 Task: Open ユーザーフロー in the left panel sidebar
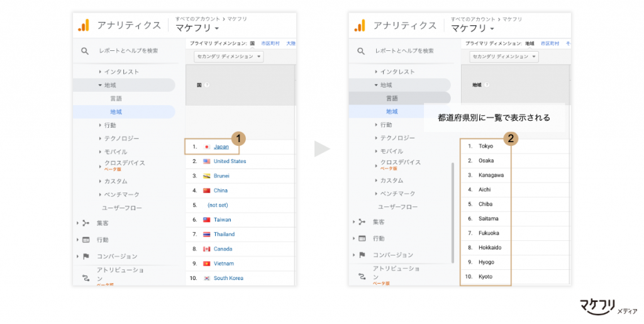coord(122,208)
